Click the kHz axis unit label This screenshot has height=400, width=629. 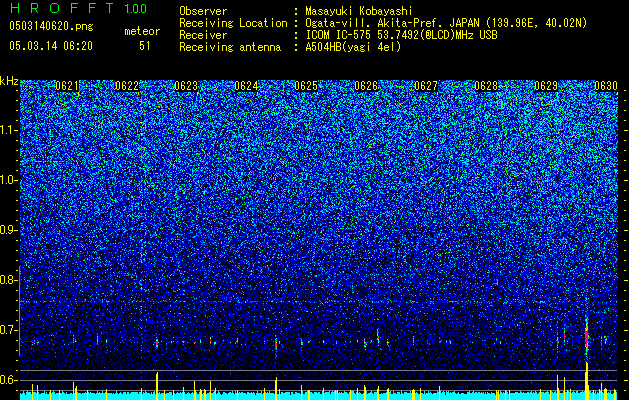click(x=9, y=81)
